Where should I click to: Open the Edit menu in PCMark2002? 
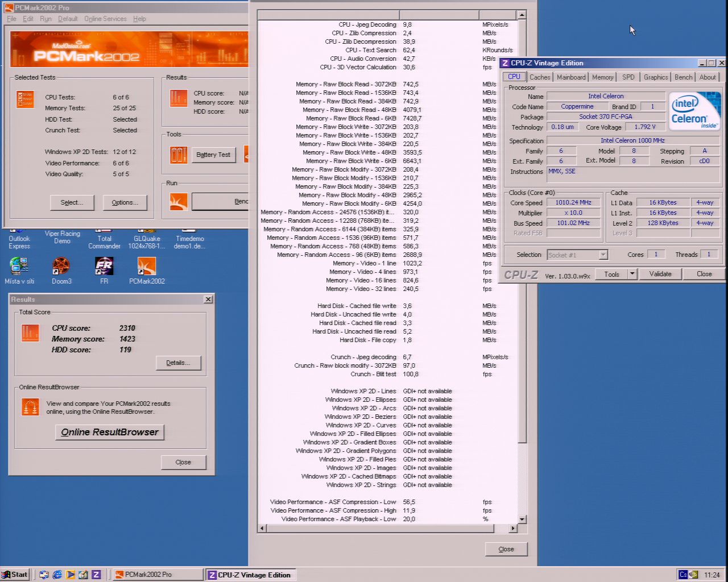click(x=28, y=19)
